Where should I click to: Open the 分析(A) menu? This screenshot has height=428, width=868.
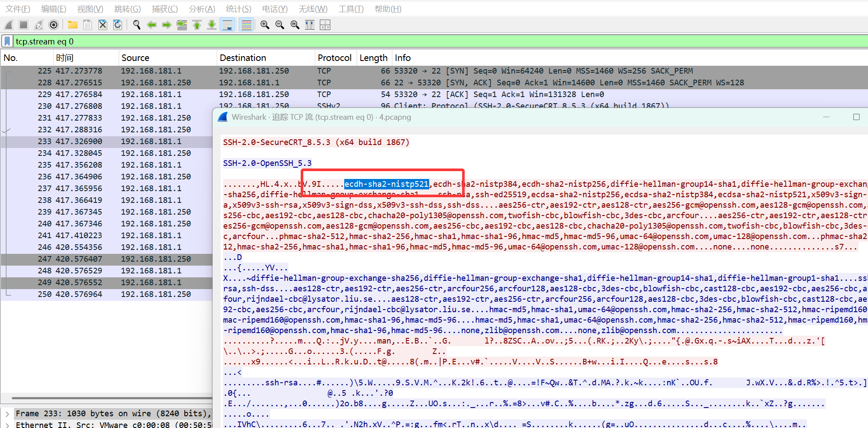click(202, 9)
